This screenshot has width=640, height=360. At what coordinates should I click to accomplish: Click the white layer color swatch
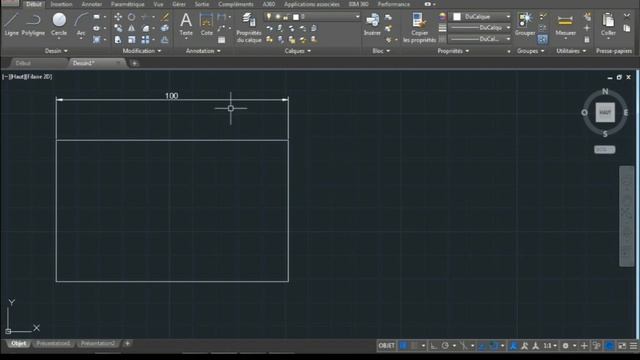(x=296, y=17)
